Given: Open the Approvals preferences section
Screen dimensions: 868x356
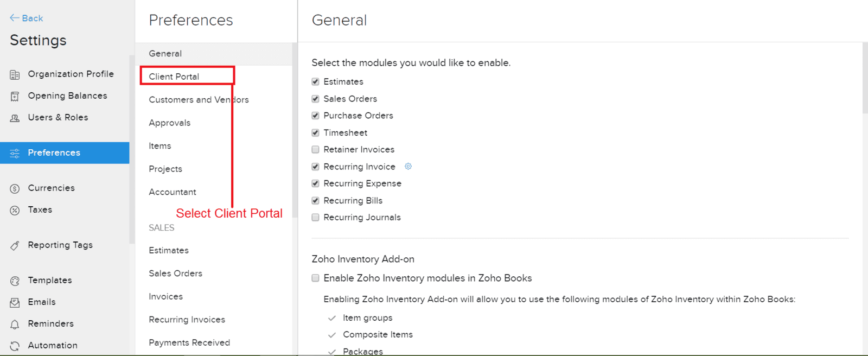Looking at the screenshot, I should tap(169, 123).
